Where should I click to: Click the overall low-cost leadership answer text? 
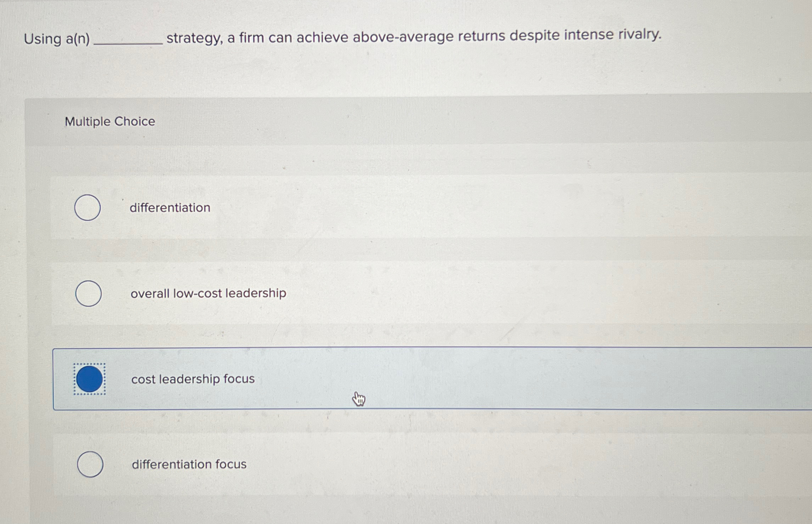pos(208,293)
